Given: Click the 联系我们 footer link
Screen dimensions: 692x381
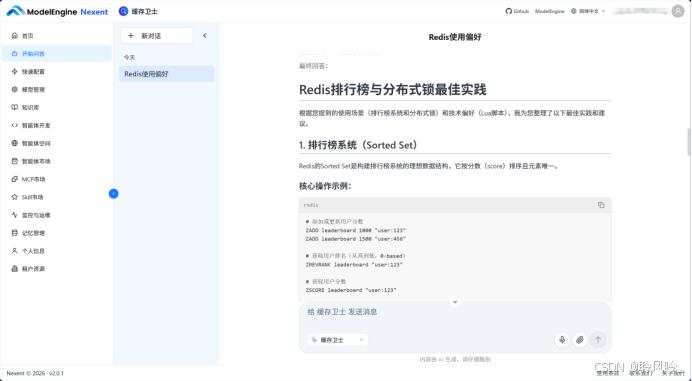Looking at the screenshot, I should [x=640, y=373].
